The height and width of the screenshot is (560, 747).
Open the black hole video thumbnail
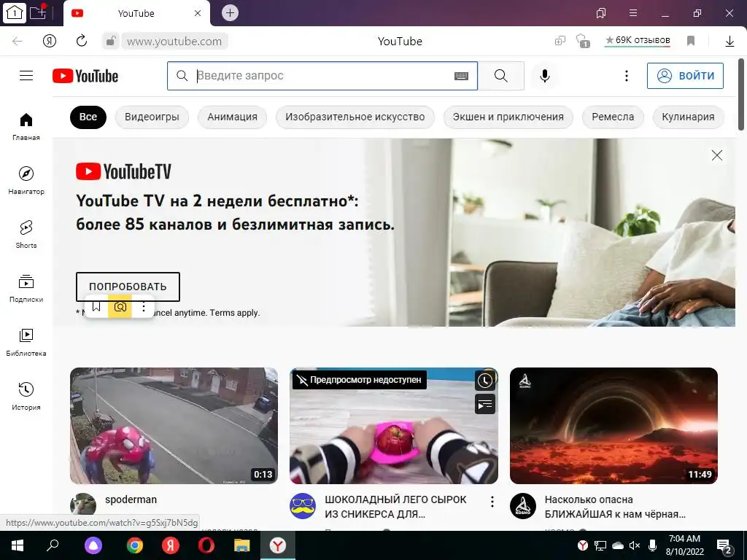point(614,426)
